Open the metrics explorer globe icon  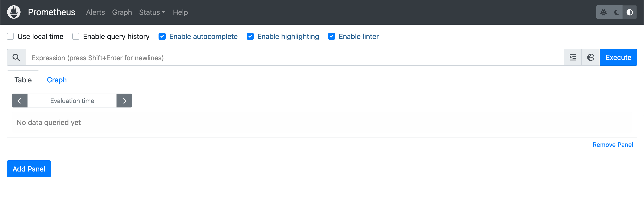point(591,57)
